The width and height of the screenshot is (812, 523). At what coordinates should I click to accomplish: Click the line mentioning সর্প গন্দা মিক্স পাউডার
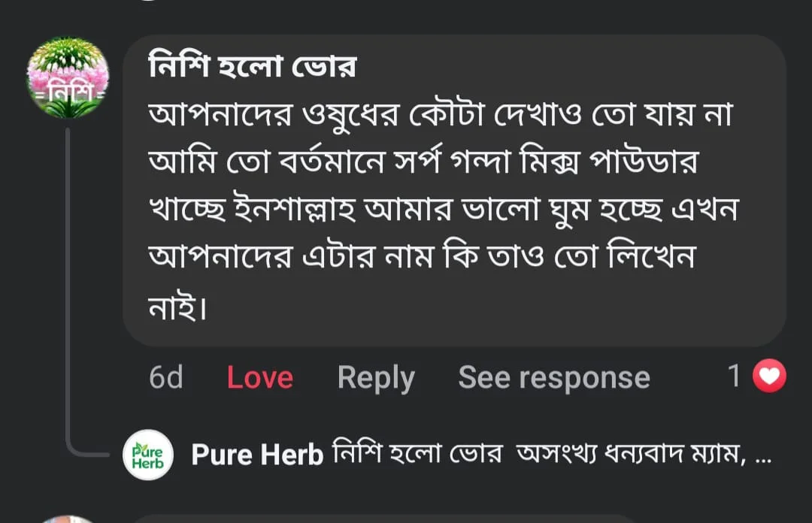[421, 164]
